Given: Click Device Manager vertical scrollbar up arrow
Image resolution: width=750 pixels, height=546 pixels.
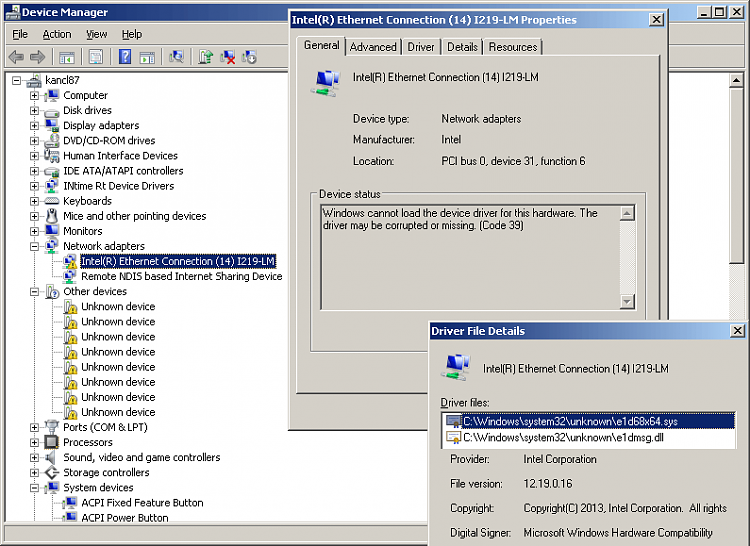Looking at the screenshot, I should coord(736,80).
